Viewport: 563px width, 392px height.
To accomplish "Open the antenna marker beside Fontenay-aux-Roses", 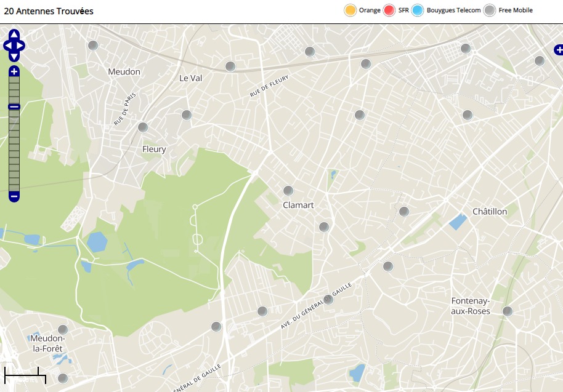I will 508,311.
